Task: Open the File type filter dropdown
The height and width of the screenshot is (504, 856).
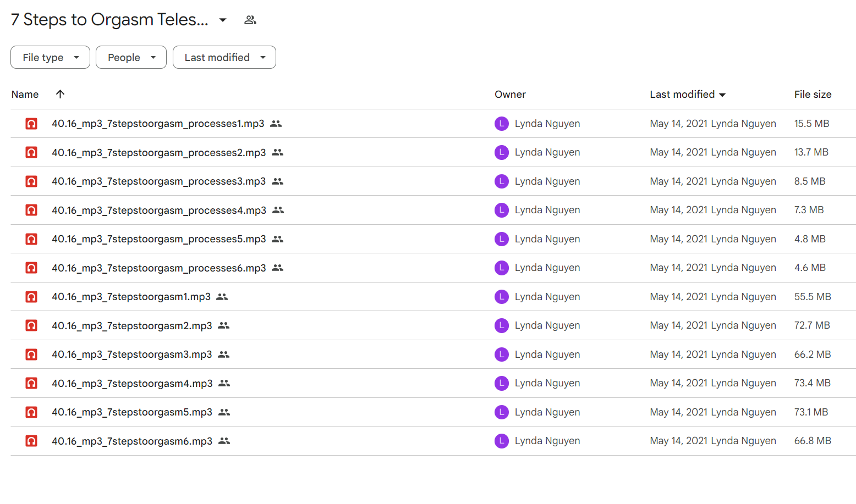Action: coord(50,57)
